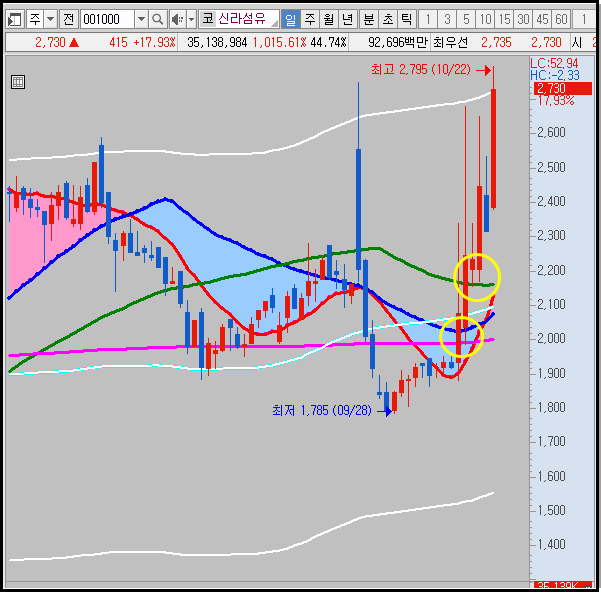This screenshot has height=592, width=601.
Task: Open the 주 type dropdown arrow
Action: click(51, 19)
